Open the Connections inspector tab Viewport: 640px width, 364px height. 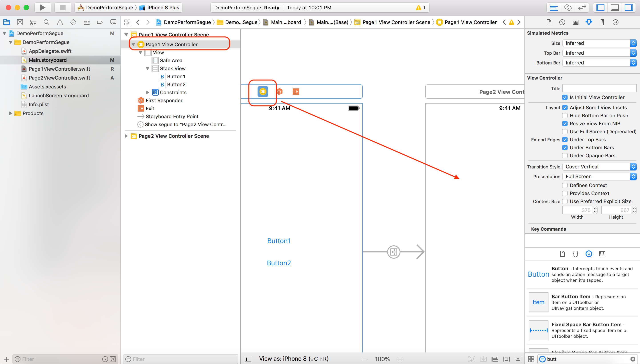tap(616, 22)
